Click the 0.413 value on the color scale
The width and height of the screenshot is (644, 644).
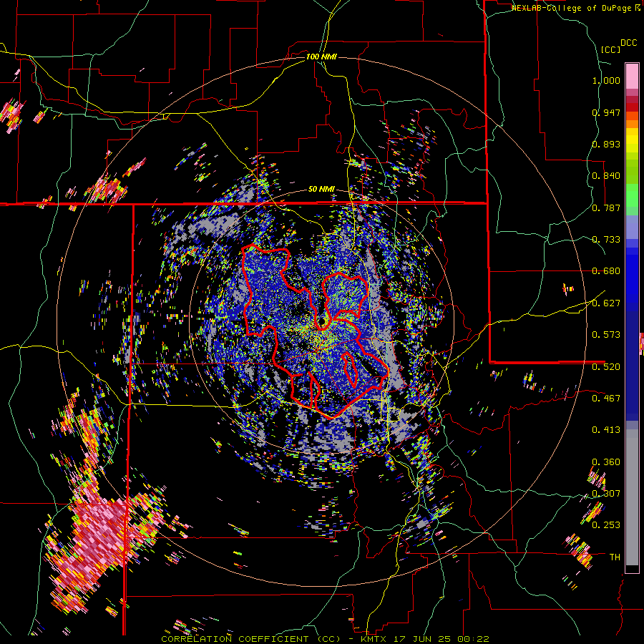click(606, 430)
